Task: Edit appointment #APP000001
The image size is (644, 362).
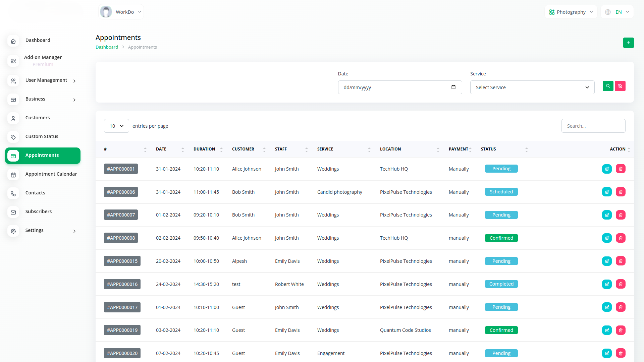Action: [607, 169]
